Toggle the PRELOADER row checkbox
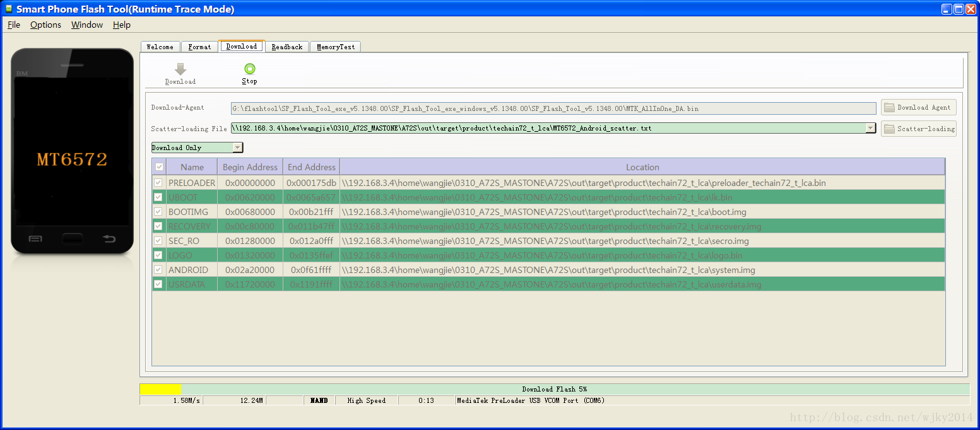Image resolution: width=980 pixels, height=430 pixels. pos(159,183)
